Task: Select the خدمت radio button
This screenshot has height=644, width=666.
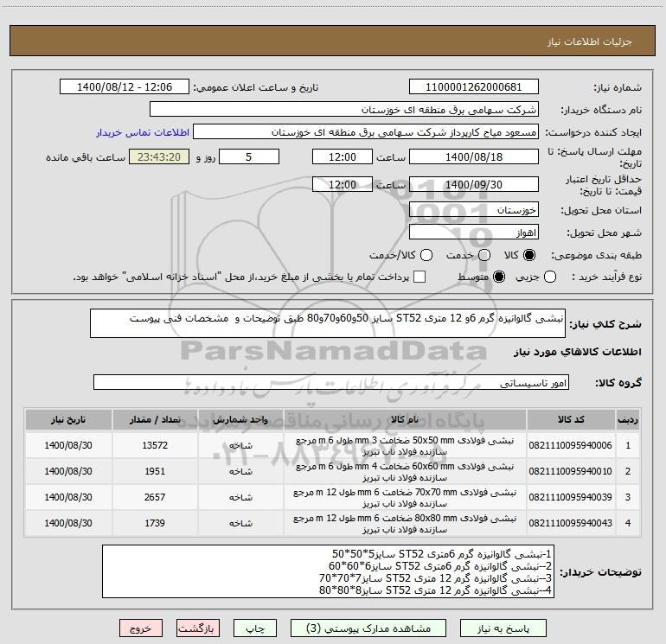Action: point(484,255)
